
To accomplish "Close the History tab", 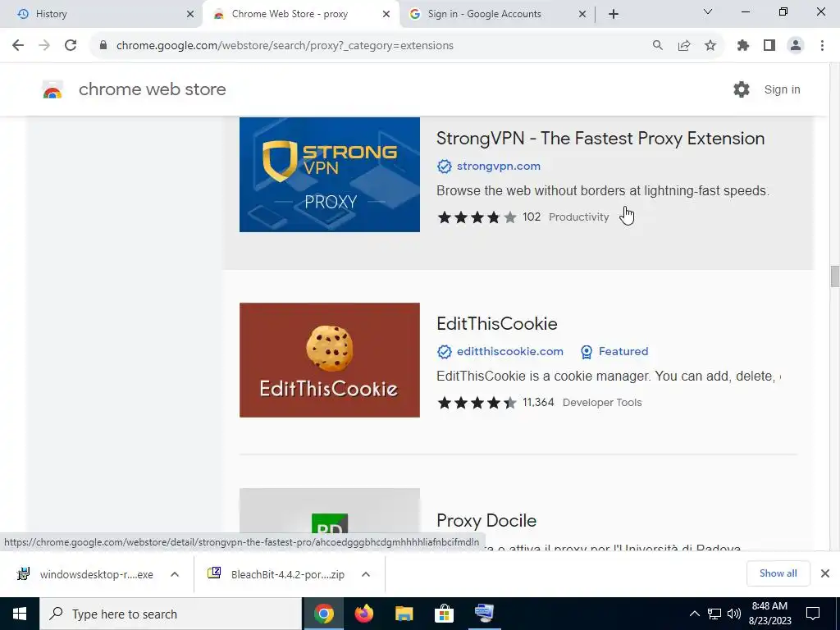I will pos(190,14).
